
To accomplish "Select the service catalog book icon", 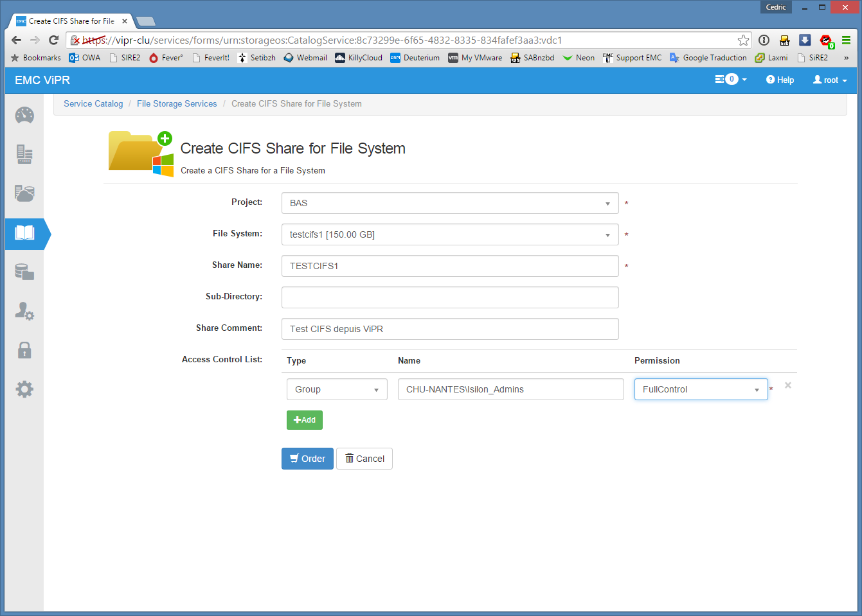I will tap(24, 233).
